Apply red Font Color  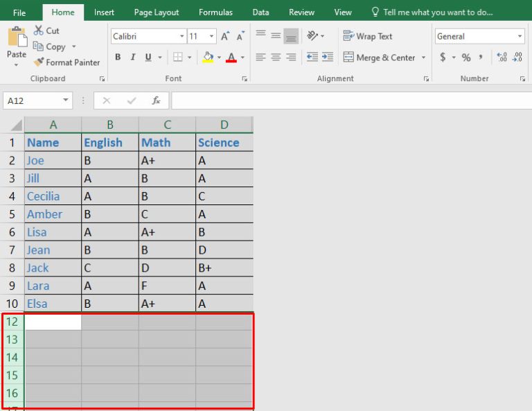[x=231, y=57]
